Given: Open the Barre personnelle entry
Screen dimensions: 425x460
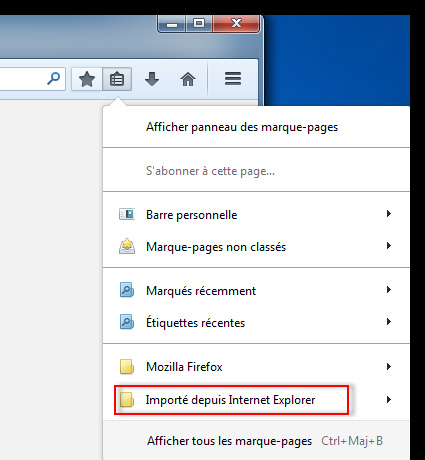Looking at the screenshot, I should tap(256, 215).
